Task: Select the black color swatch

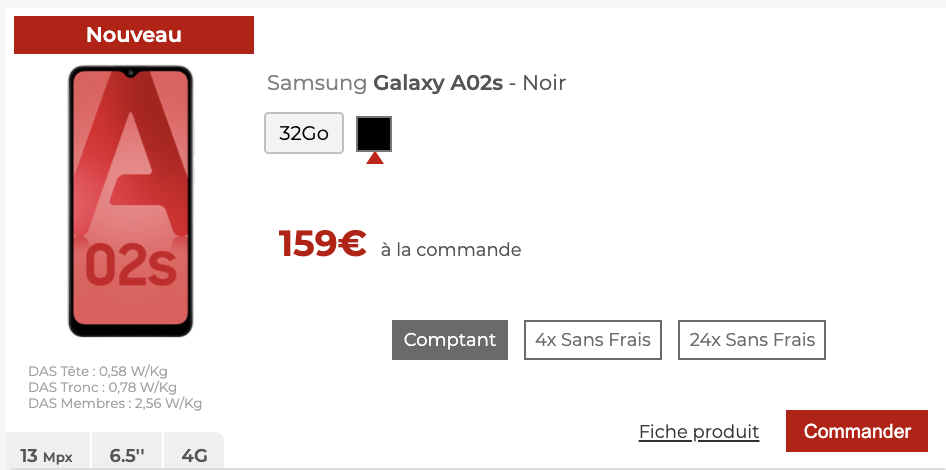Action: pos(374,133)
